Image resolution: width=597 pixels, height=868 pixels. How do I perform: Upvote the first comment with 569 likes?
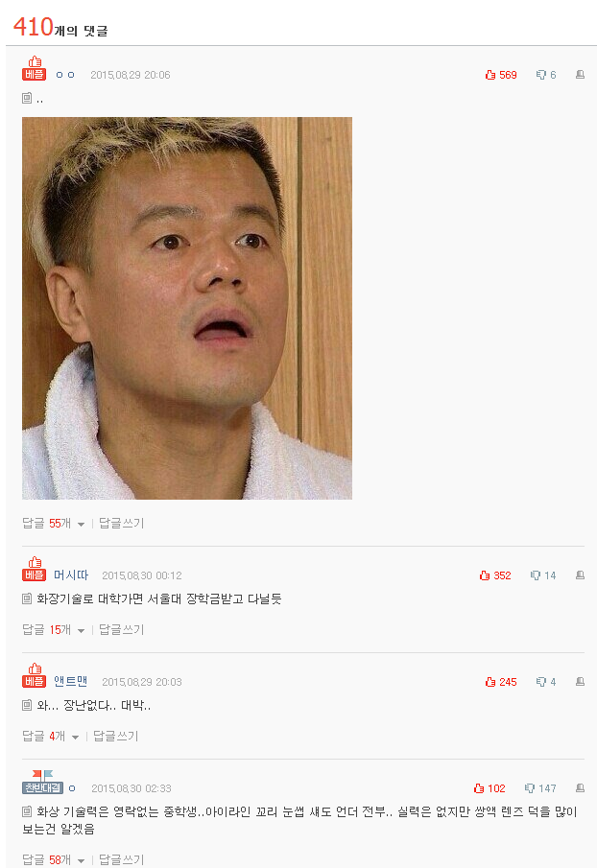click(x=501, y=75)
